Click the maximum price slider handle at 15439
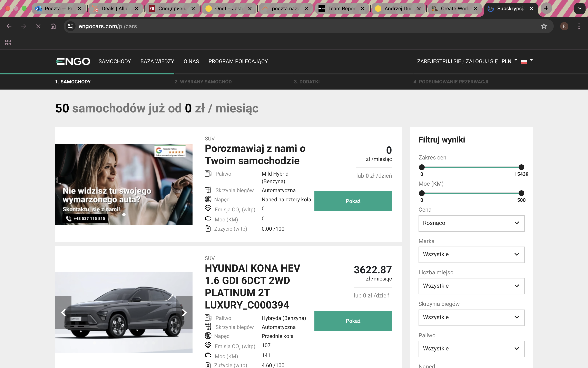 point(521,167)
